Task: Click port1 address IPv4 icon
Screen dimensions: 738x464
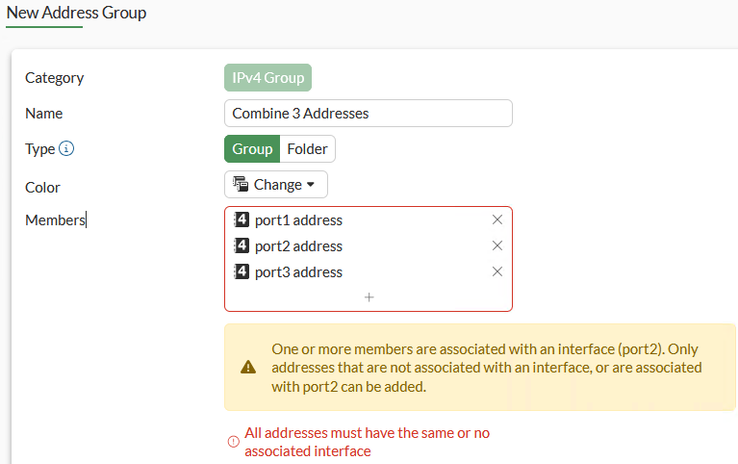Action: tap(241, 220)
